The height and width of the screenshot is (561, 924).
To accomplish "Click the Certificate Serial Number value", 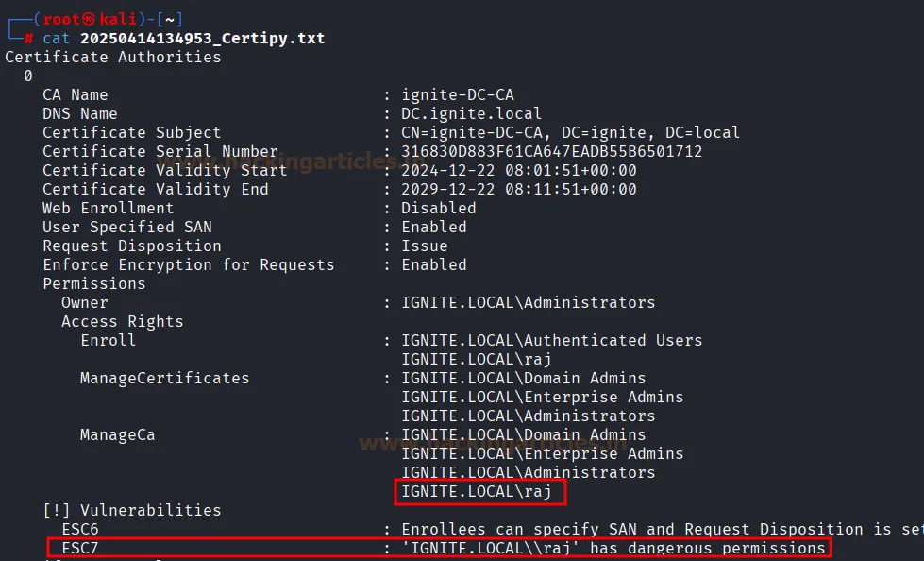I will pos(552,151).
